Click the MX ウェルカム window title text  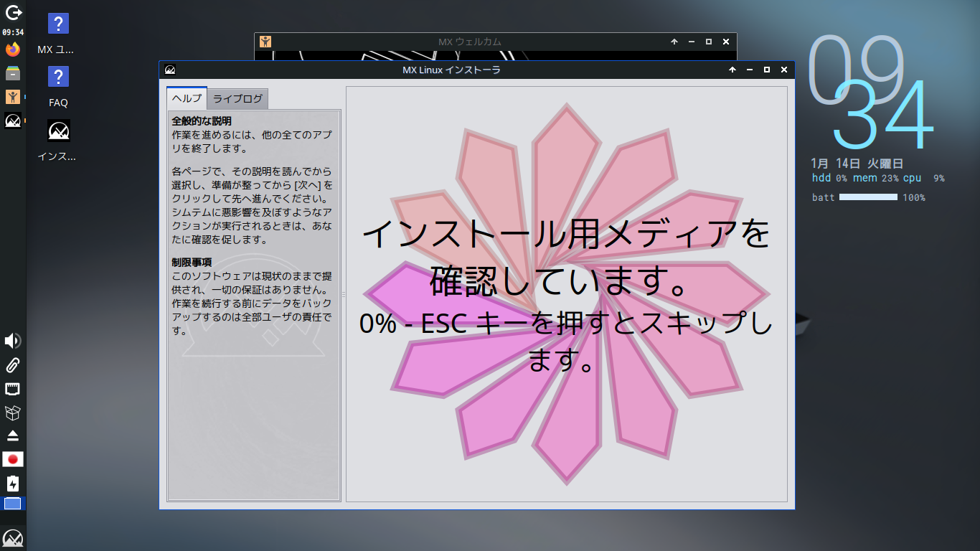(x=470, y=42)
